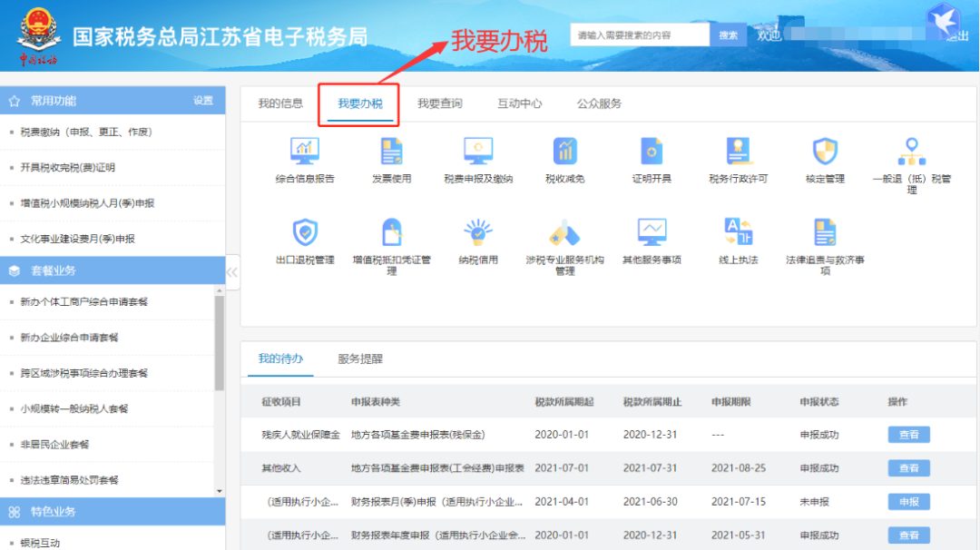Click the 残疾人就业保障金 cell
This screenshot has height=550, width=980.
tap(300, 435)
